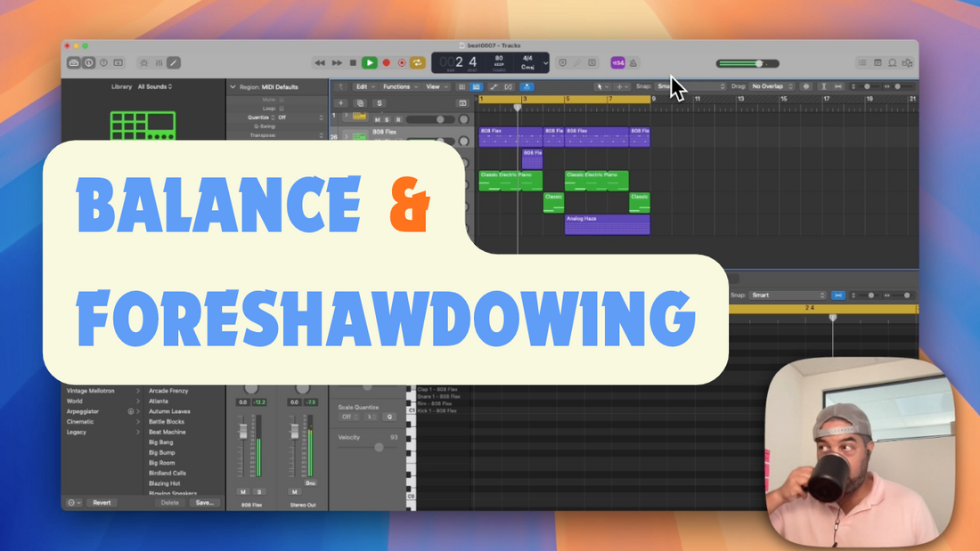Open the Functions menu in tracks area
The image size is (980, 551).
(398, 86)
